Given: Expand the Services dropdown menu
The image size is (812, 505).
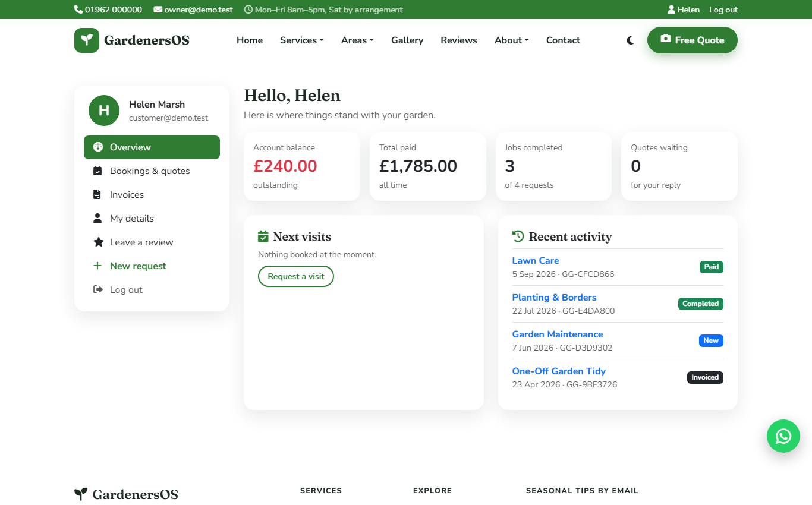Looking at the screenshot, I should 302,40.
